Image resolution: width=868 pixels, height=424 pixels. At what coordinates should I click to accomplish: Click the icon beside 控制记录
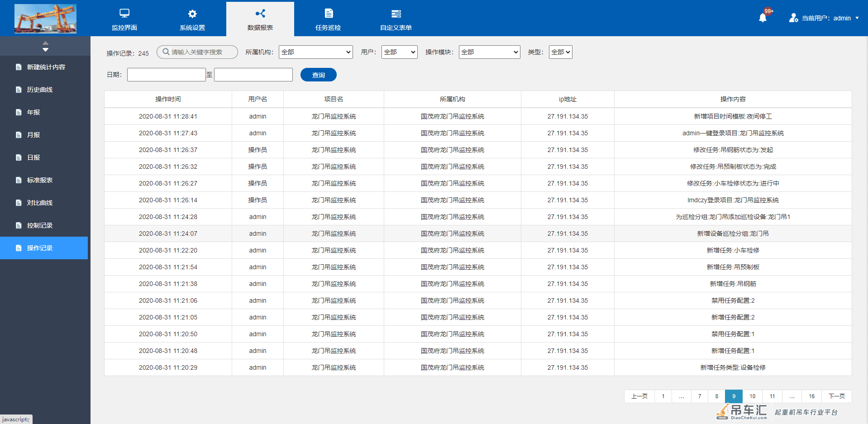click(19, 225)
